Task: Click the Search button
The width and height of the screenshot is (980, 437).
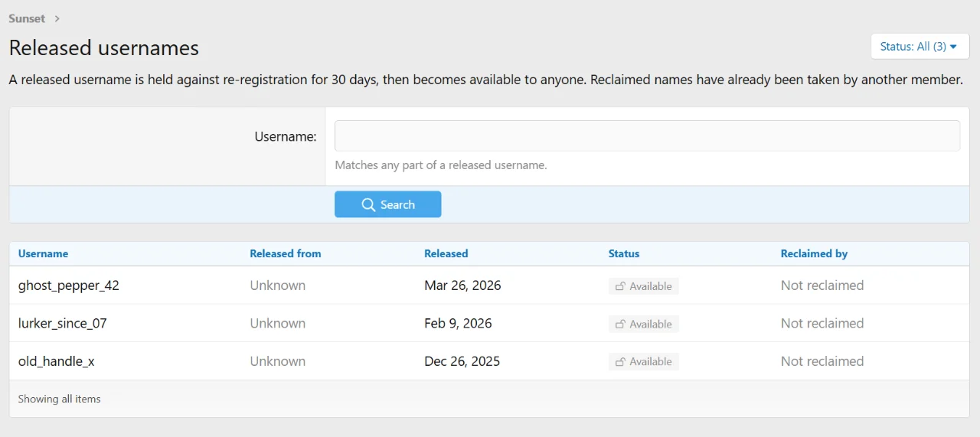Action: click(387, 204)
